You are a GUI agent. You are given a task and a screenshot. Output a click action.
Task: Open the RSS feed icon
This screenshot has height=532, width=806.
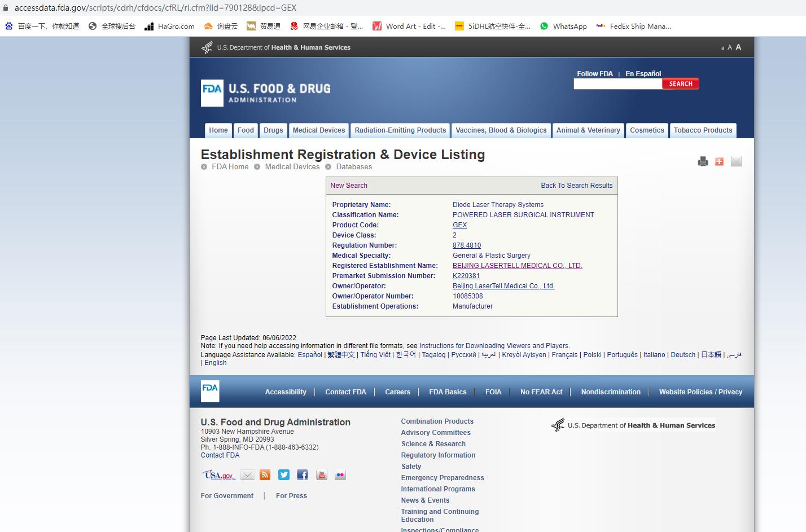[265, 475]
